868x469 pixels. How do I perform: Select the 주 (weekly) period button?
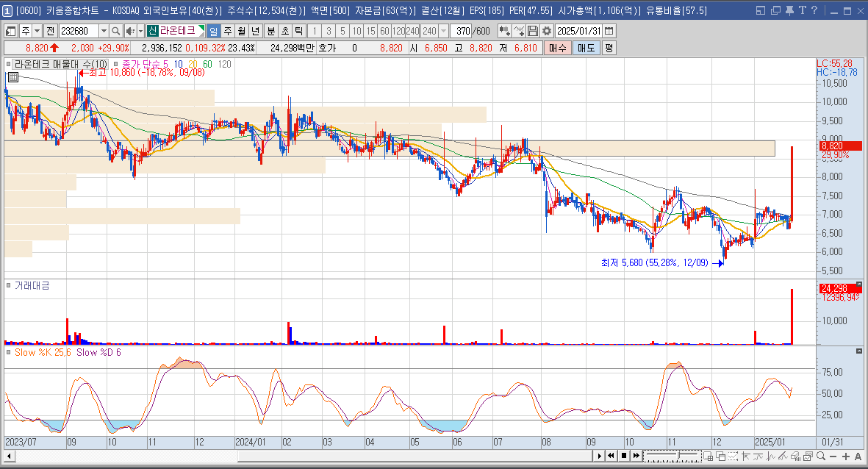(228, 31)
